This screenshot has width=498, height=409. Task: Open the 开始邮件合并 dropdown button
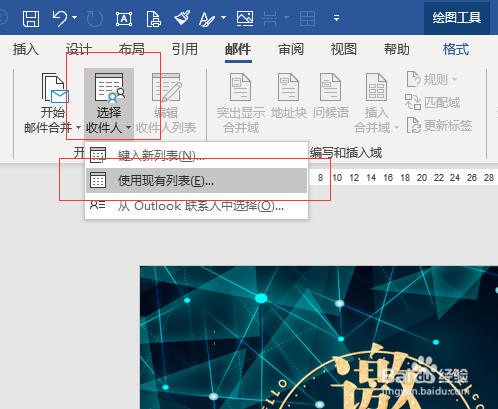pos(52,103)
